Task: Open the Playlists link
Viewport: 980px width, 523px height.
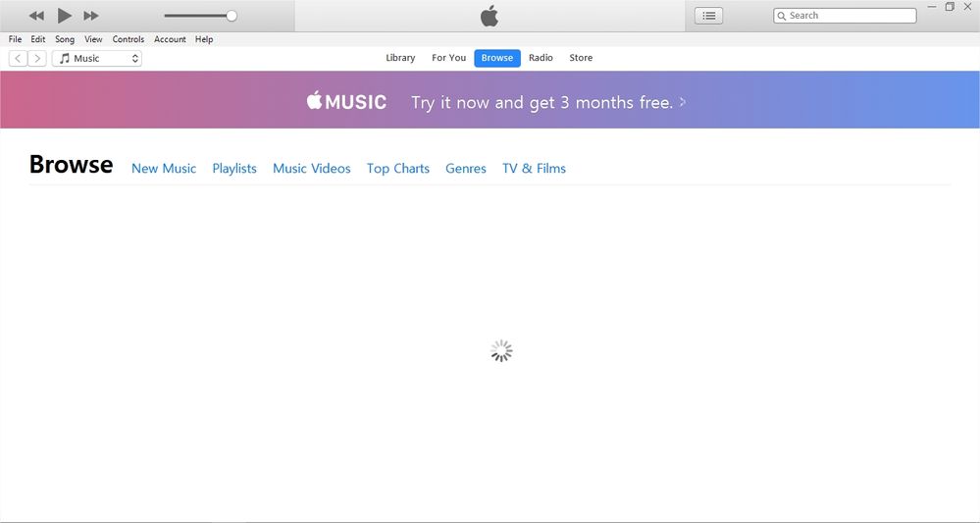Action: pyautogui.click(x=234, y=168)
